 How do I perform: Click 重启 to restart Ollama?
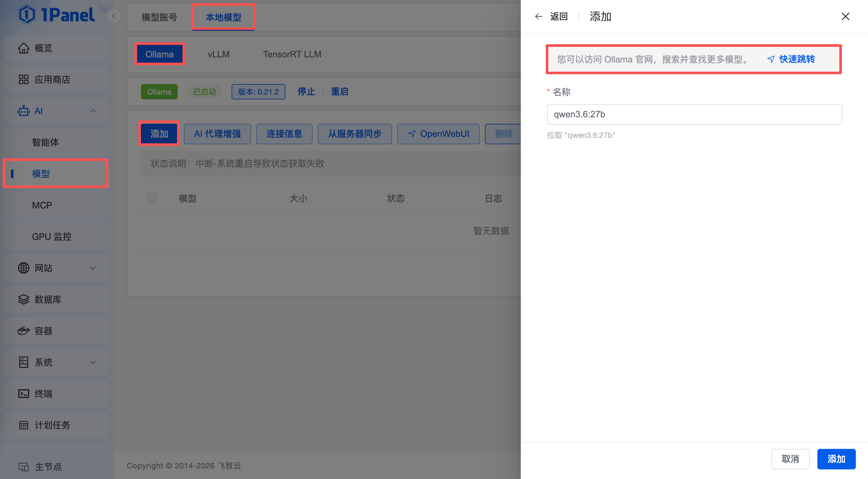(340, 92)
